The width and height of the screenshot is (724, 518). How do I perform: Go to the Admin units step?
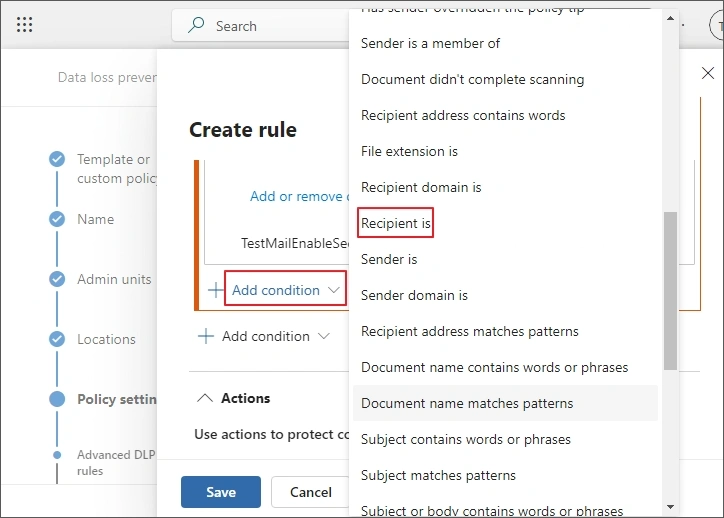(114, 279)
